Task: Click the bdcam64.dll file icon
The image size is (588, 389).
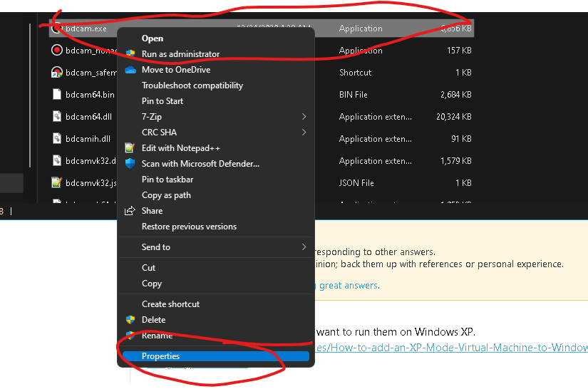Action: click(56, 116)
